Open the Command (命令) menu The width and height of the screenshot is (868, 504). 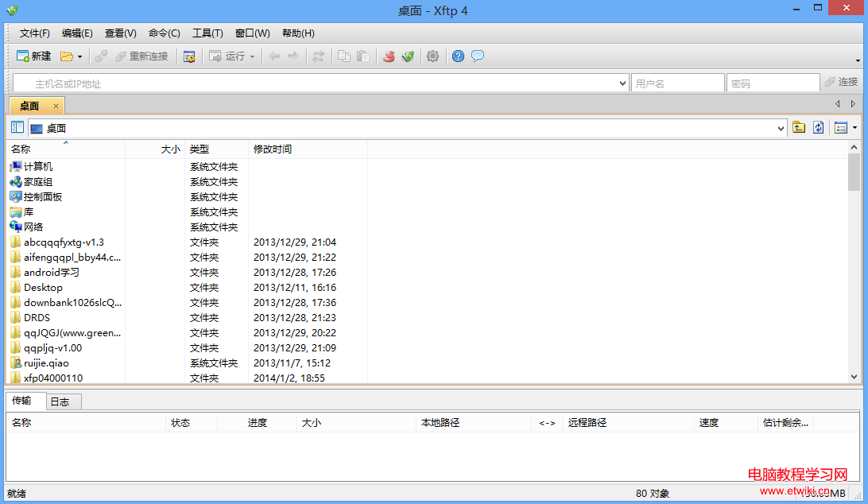(165, 33)
